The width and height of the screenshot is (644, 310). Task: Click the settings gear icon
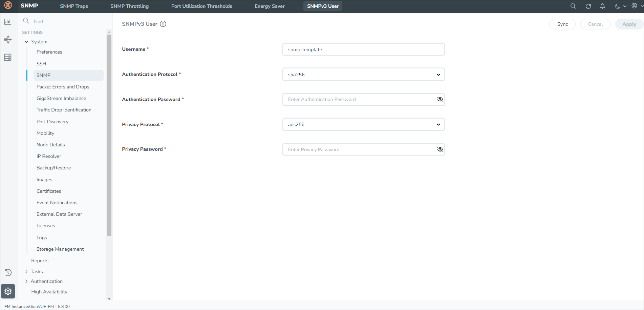coord(8,291)
